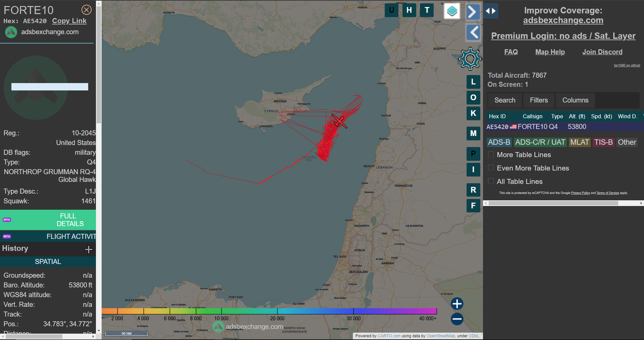Enable All Table Lines checkbox
644x340 pixels.
point(491,181)
